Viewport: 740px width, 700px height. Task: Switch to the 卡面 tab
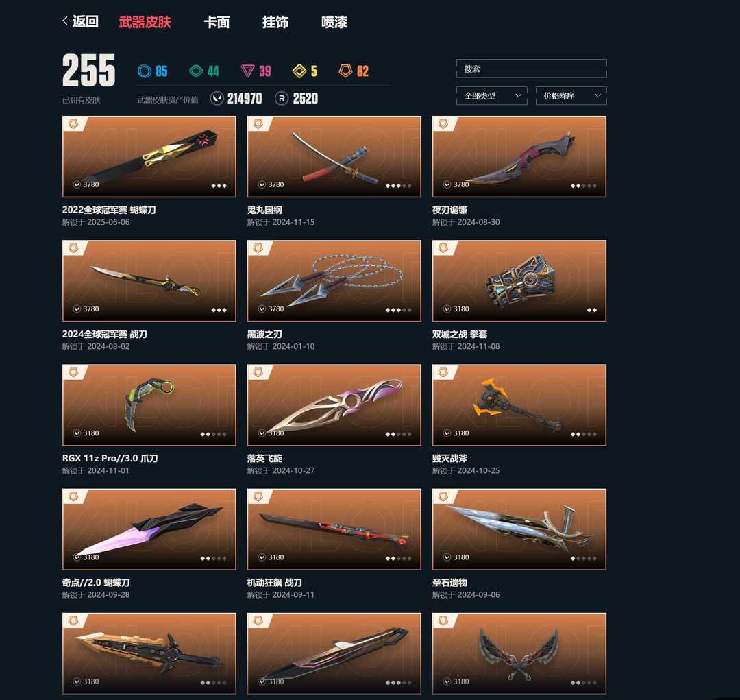point(217,22)
